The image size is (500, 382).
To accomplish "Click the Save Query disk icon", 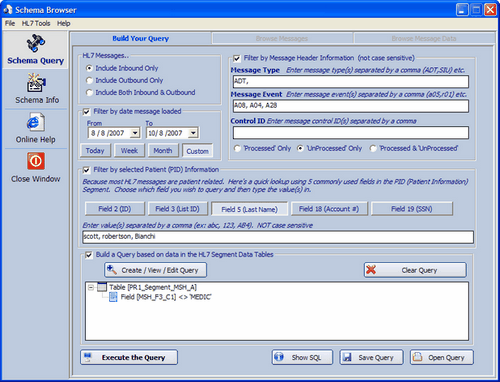I will click(x=347, y=357).
